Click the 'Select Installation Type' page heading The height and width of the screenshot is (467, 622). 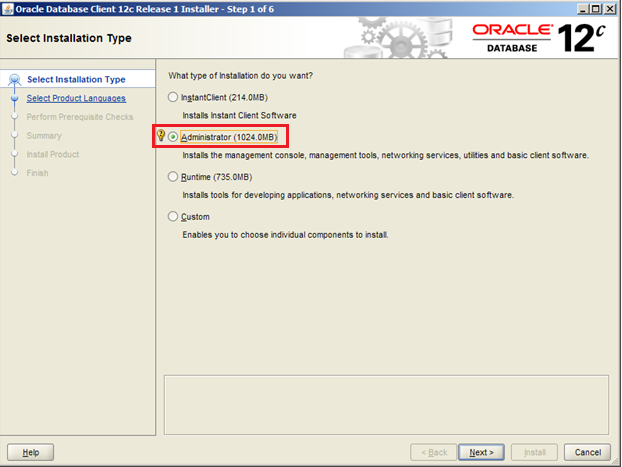click(69, 38)
